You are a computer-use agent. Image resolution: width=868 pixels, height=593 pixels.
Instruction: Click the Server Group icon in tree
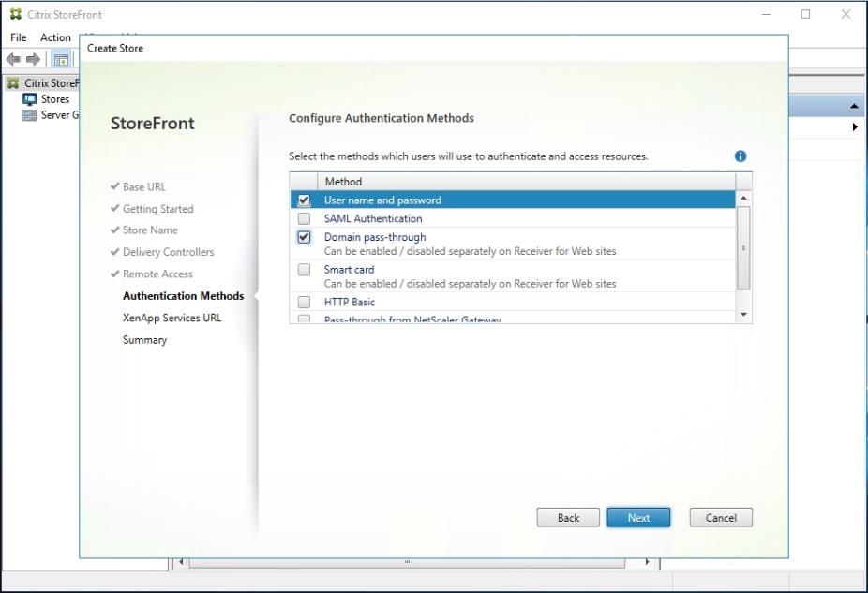(29, 115)
